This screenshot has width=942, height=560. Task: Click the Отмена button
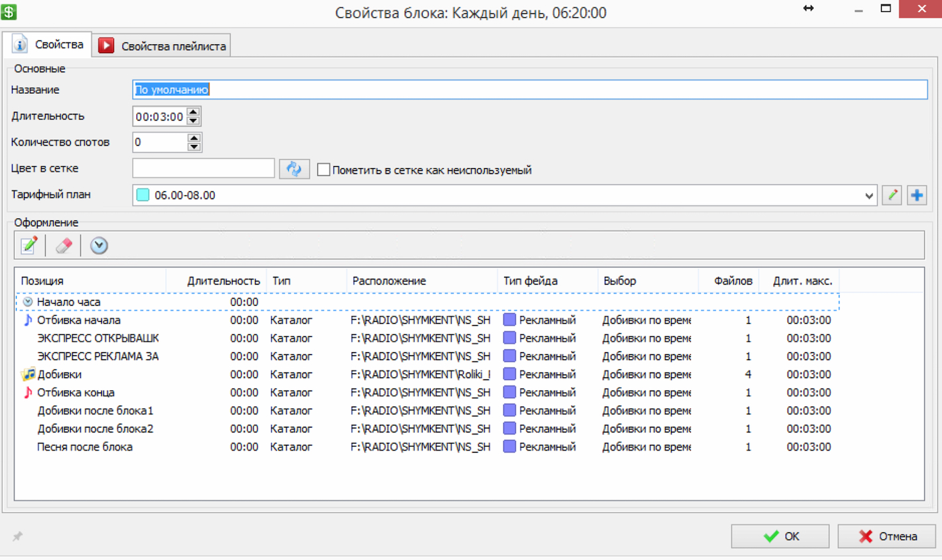pyautogui.click(x=886, y=536)
